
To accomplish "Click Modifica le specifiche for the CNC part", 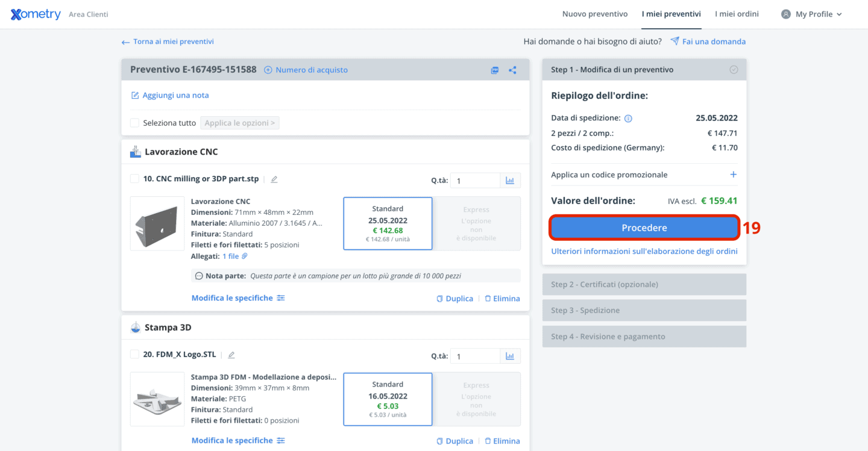I will coord(232,298).
